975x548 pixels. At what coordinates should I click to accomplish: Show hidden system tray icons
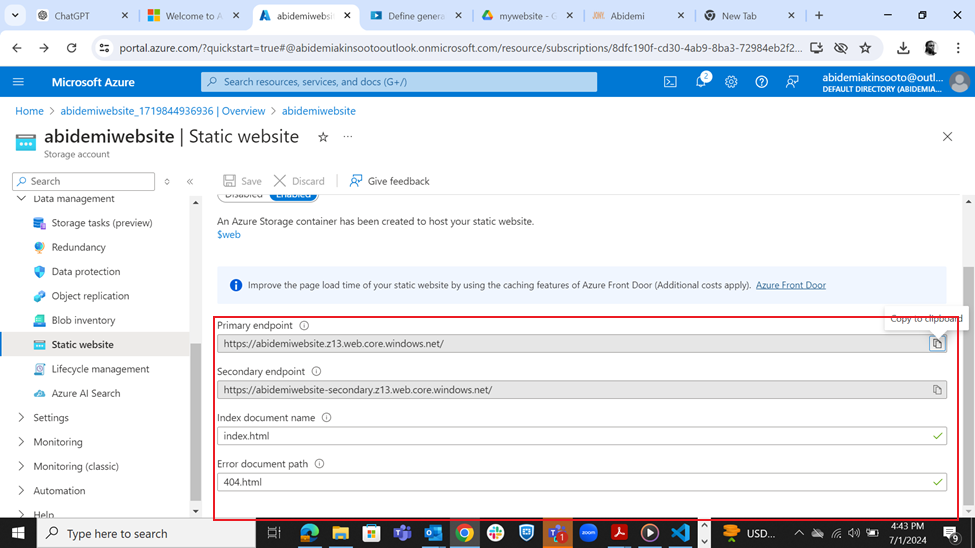799,533
